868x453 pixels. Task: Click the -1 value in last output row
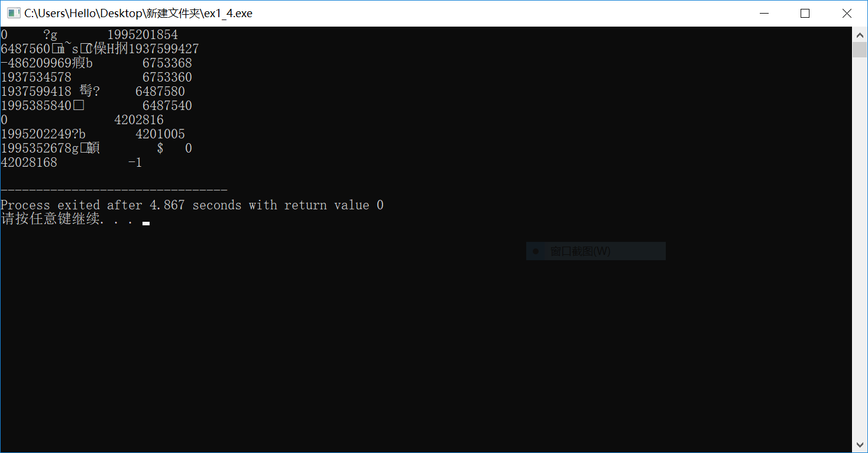tap(135, 163)
